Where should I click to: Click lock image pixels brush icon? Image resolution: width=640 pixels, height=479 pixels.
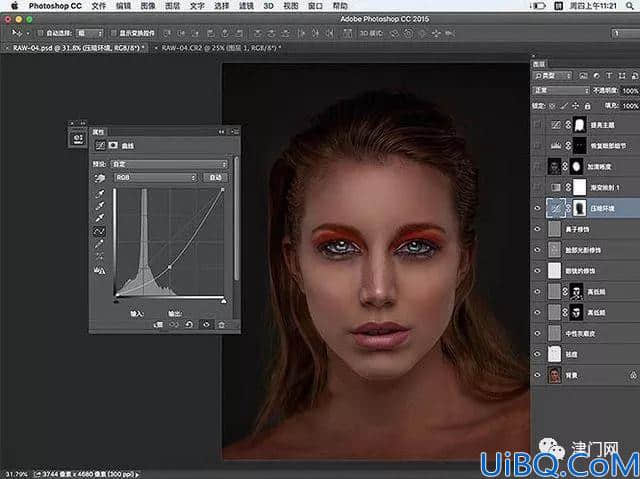point(564,106)
